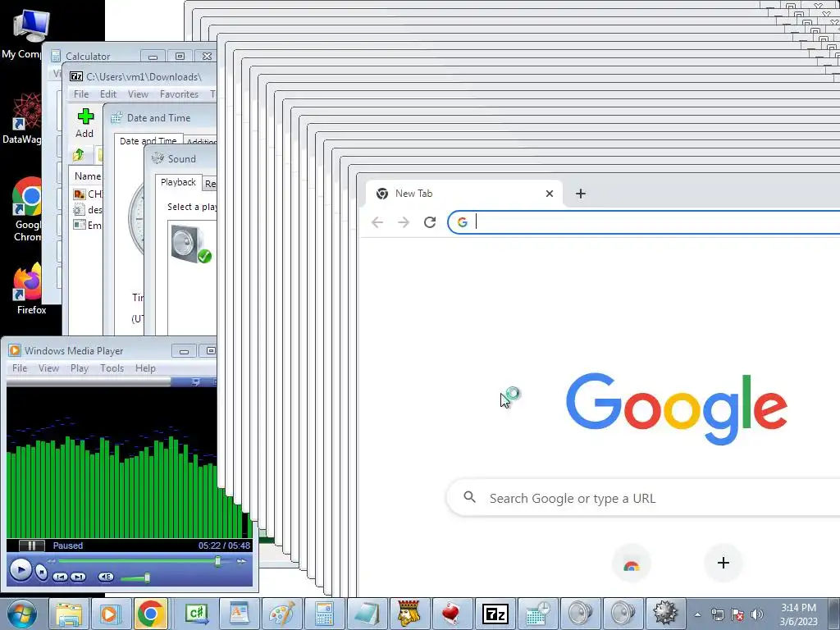Adjust the Media Player volume slider

147,577
